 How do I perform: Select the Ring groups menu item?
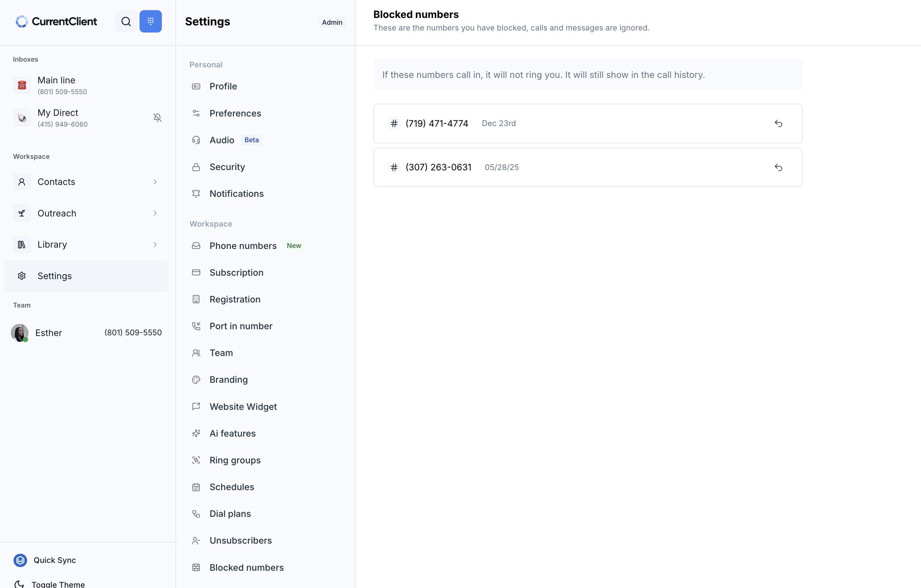[235, 460]
